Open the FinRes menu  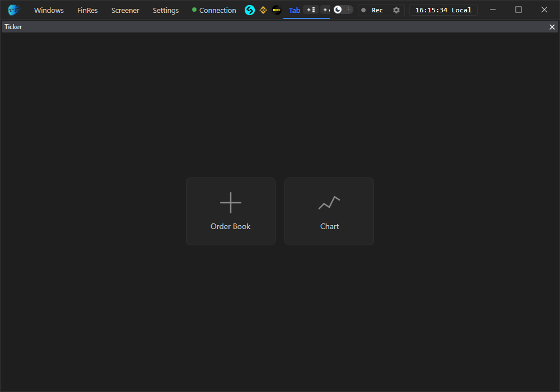[x=87, y=10]
